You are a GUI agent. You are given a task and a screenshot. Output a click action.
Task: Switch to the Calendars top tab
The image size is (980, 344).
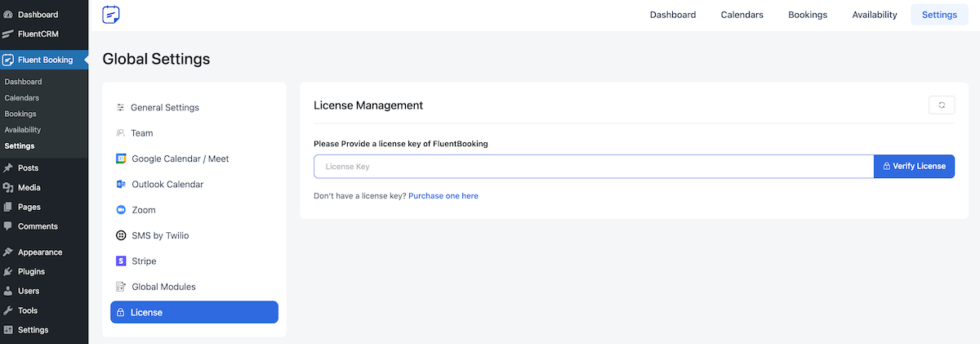pyautogui.click(x=742, y=15)
